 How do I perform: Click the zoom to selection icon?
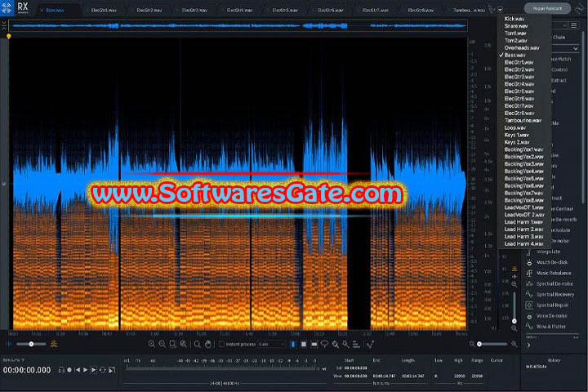(x=172, y=344)
